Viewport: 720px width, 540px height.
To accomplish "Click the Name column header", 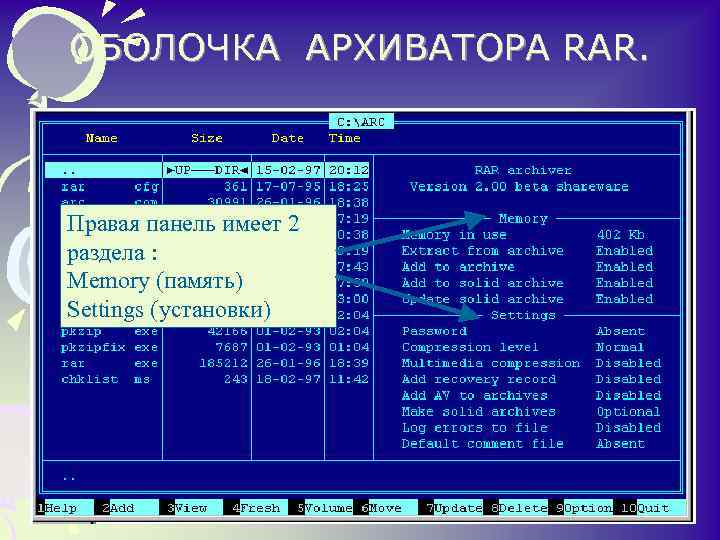I will (x=101, y=138).
